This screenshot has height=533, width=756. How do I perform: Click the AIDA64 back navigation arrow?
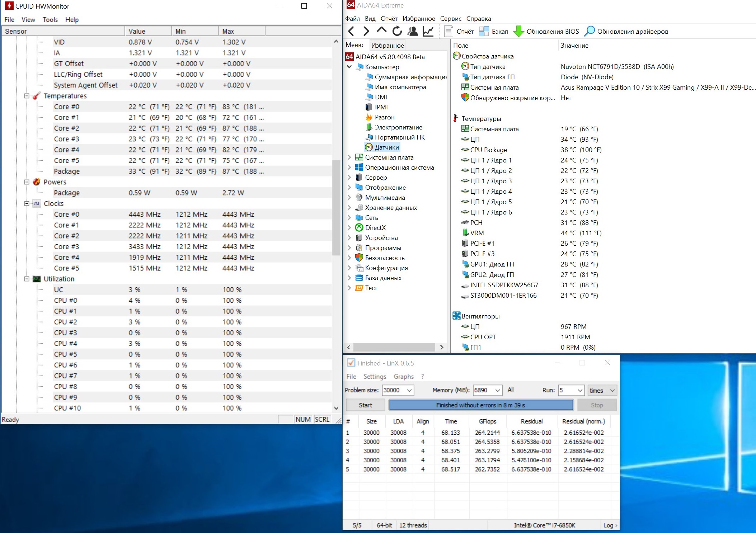click(x=351, y=32)
